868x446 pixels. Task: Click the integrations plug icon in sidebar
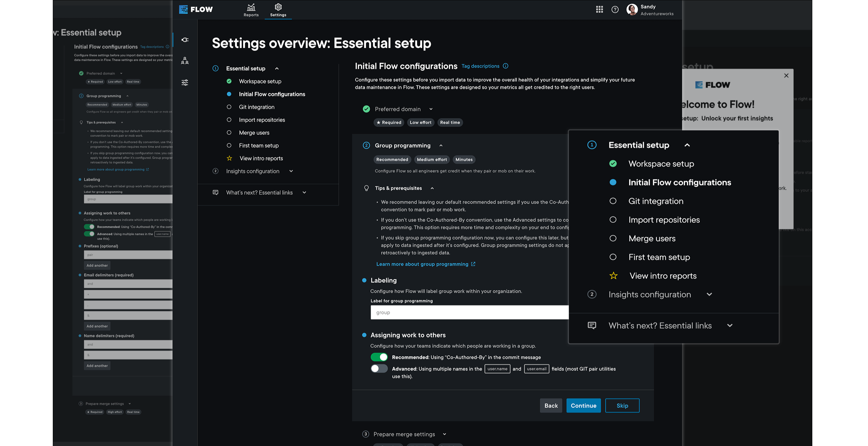click(x=185, y=40)
